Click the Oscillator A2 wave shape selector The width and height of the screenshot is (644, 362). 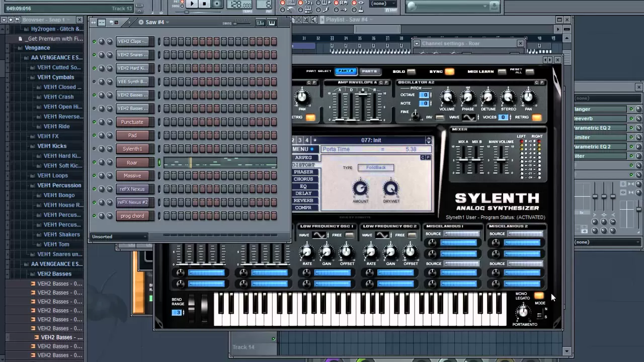pos(469,117)
